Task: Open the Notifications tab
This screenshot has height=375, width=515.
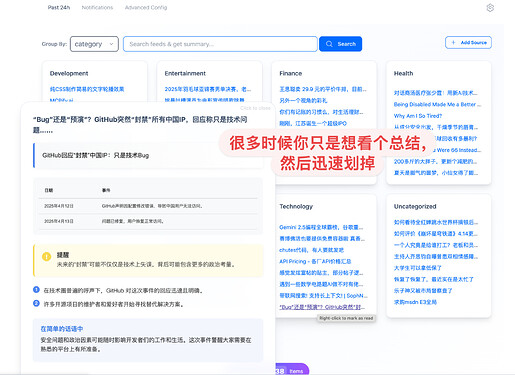Action: tap(97, 7)
